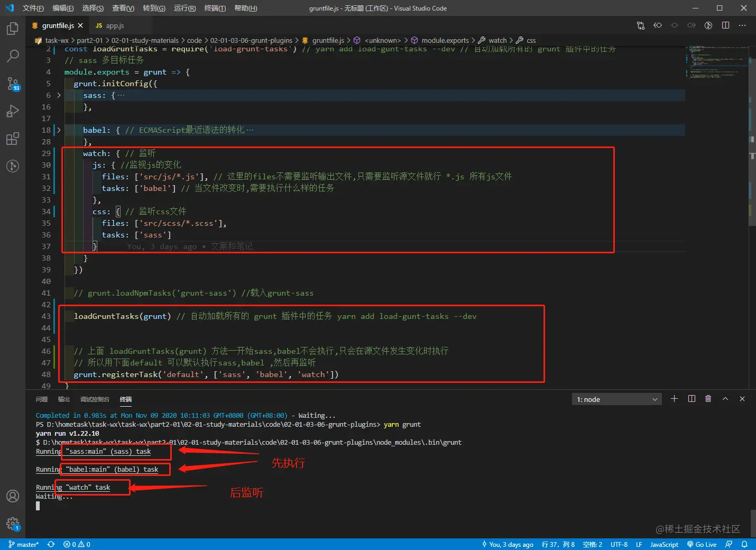Open the task-wx breadcrumb folder
Screen dimensions: 756x550
[x=57, y=40]
